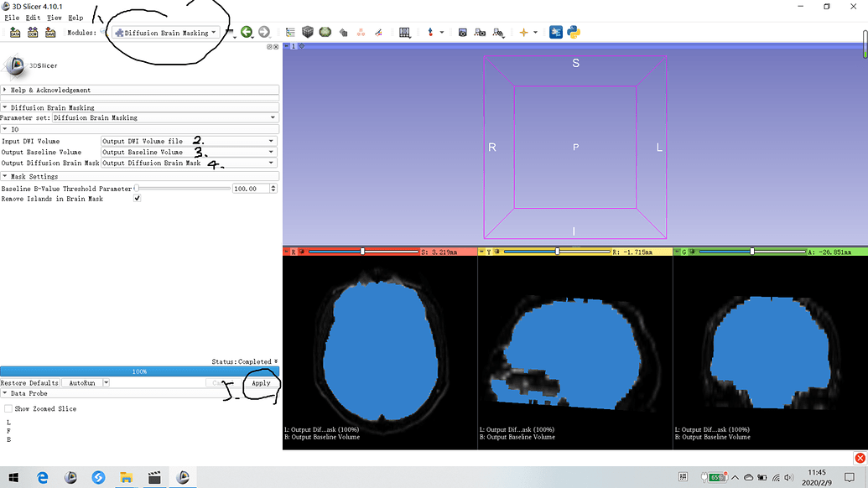
Task: Click the Restore Defaults button
Action: point(29,382)
